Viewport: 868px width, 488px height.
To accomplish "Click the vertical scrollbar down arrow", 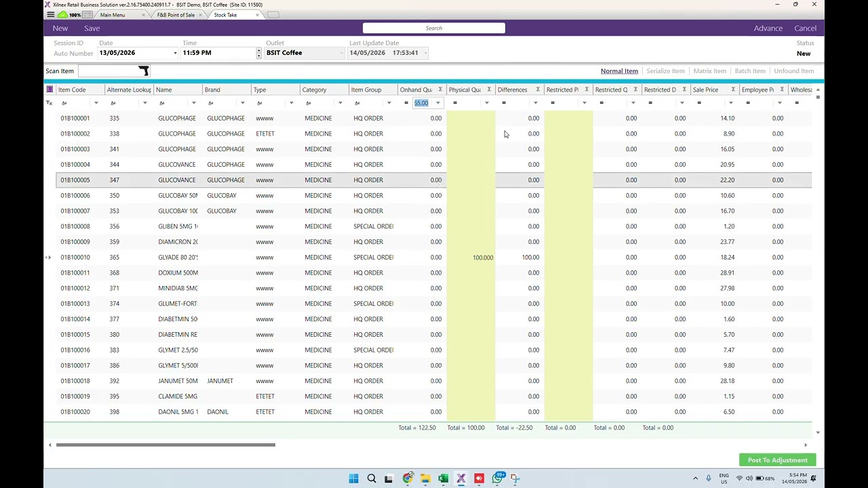I will (x=818, y=432).
